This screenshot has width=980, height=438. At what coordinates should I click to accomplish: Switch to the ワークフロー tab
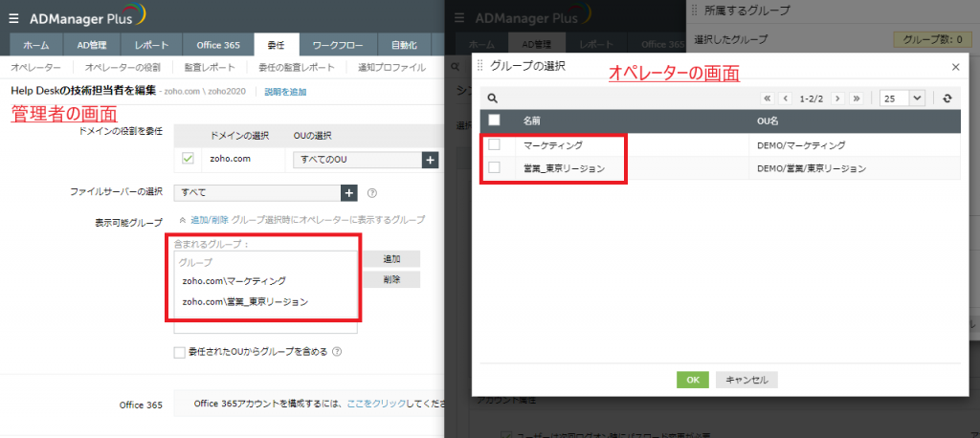tap(338, 45)
